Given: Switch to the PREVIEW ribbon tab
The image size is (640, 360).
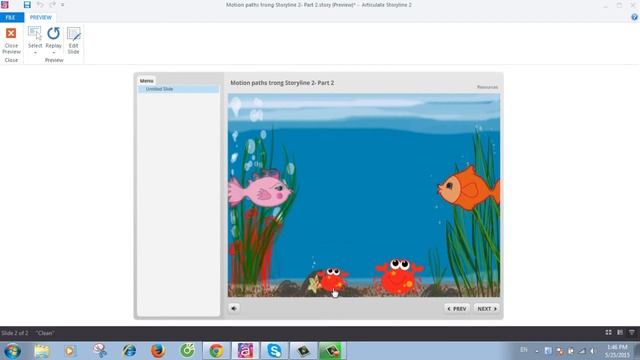Looking at the screenshot, I should (x=41, y=18).
